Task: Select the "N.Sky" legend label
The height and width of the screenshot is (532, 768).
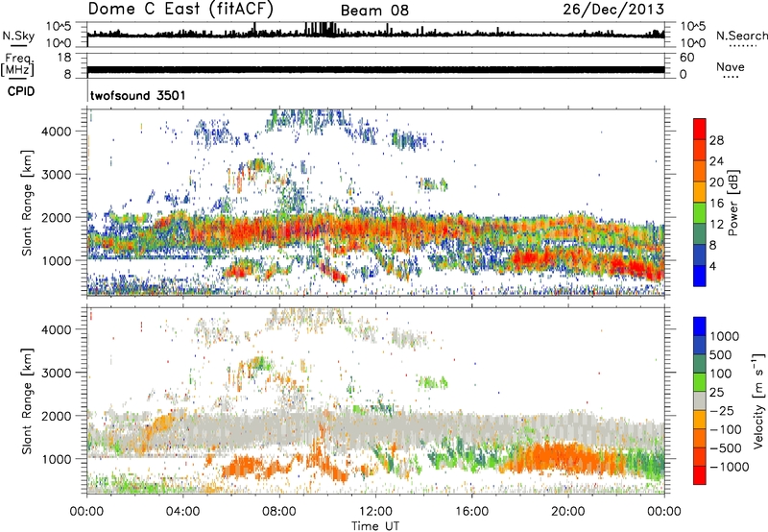Action: coord(18,36)
